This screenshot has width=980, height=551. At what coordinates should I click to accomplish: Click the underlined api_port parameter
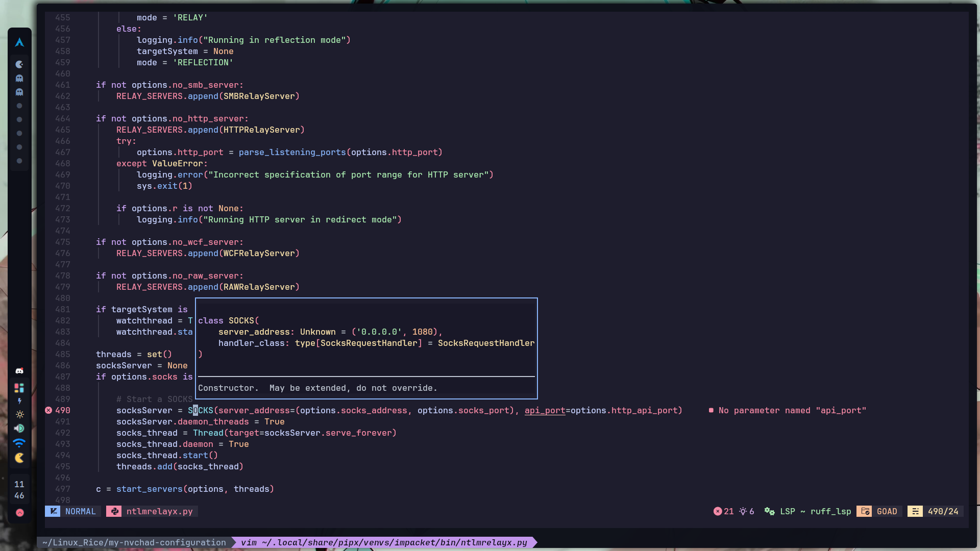[x=545, y=410]
